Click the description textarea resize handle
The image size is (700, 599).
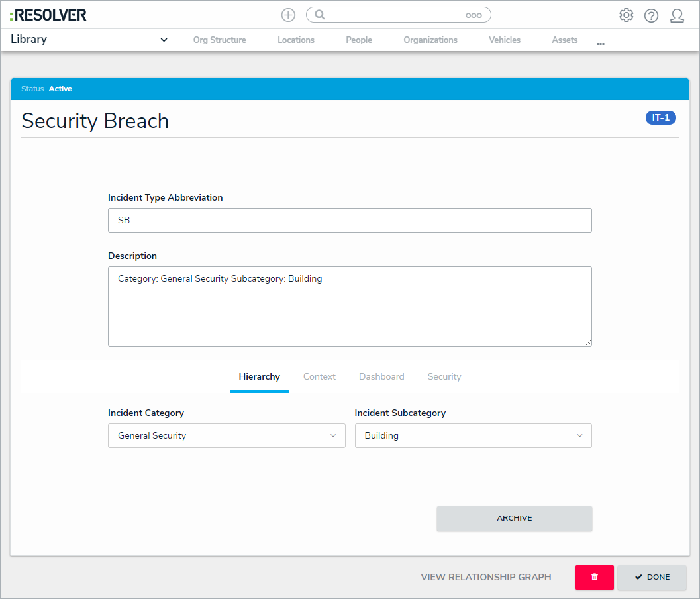tap(588, 342)
